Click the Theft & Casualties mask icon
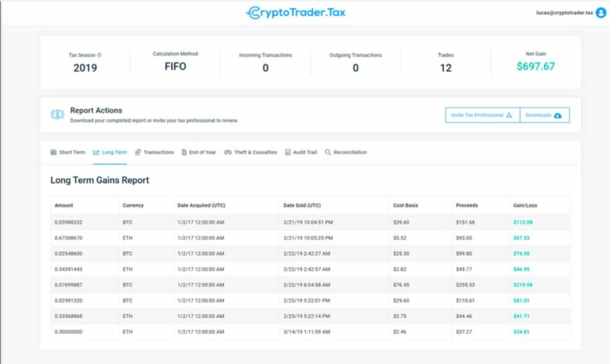Image resolution: width=610 pixels, height=364 pixels. (x=228, y=152)
